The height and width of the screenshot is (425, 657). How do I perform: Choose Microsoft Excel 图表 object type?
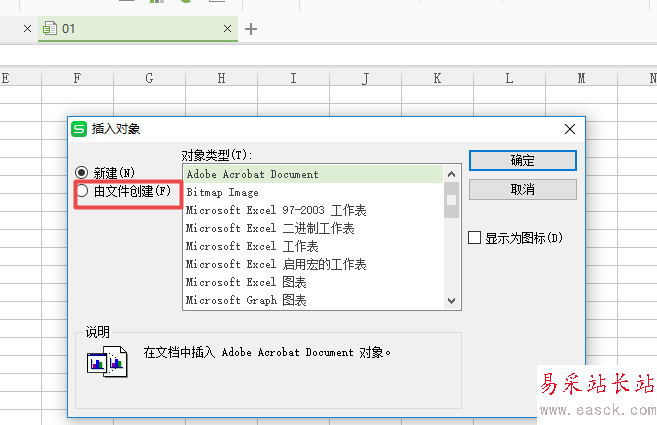[x=313, y=282]
